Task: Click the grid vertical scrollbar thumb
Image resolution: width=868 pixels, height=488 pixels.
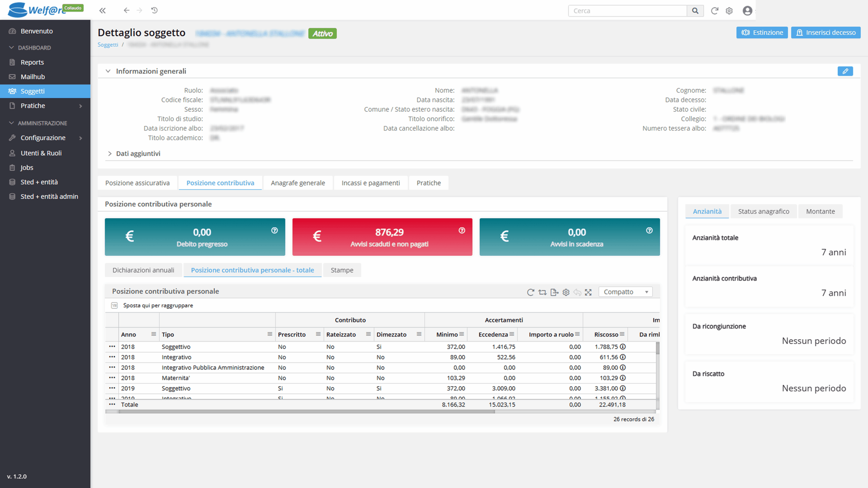Action: 657,348
